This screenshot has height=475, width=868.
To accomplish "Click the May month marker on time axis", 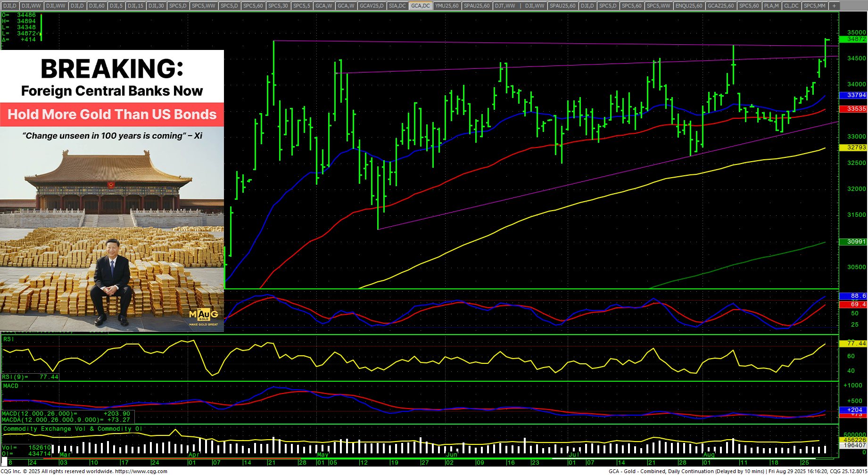I will point(323,455).
